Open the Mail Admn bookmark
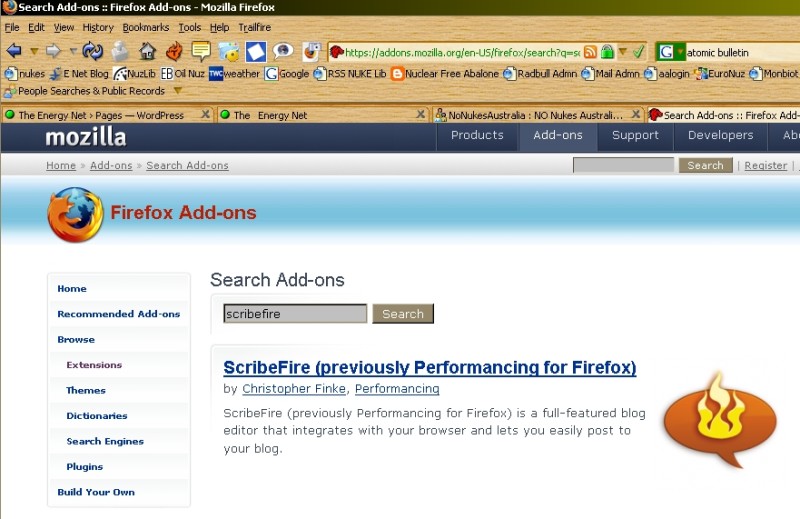This screenshot has height=519, width=800. (x=610, y=73)
